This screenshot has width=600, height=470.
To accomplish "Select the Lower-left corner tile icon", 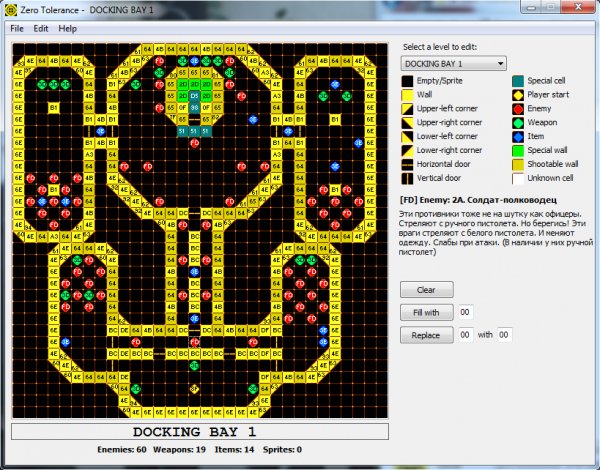I will point(407,137).
